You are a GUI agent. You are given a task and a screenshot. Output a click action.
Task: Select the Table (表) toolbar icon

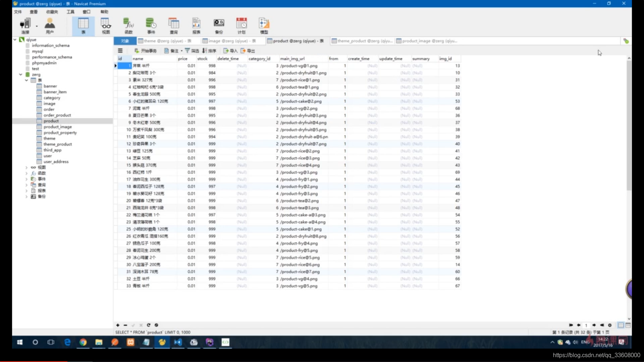[x=83, y=26]
